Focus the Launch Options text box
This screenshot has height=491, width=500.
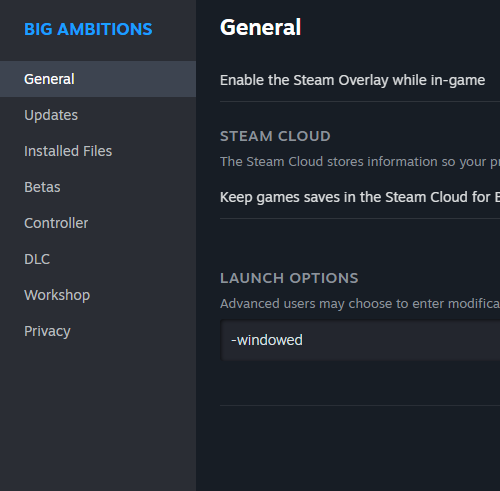pyautogui.click(x=360, y=340)
